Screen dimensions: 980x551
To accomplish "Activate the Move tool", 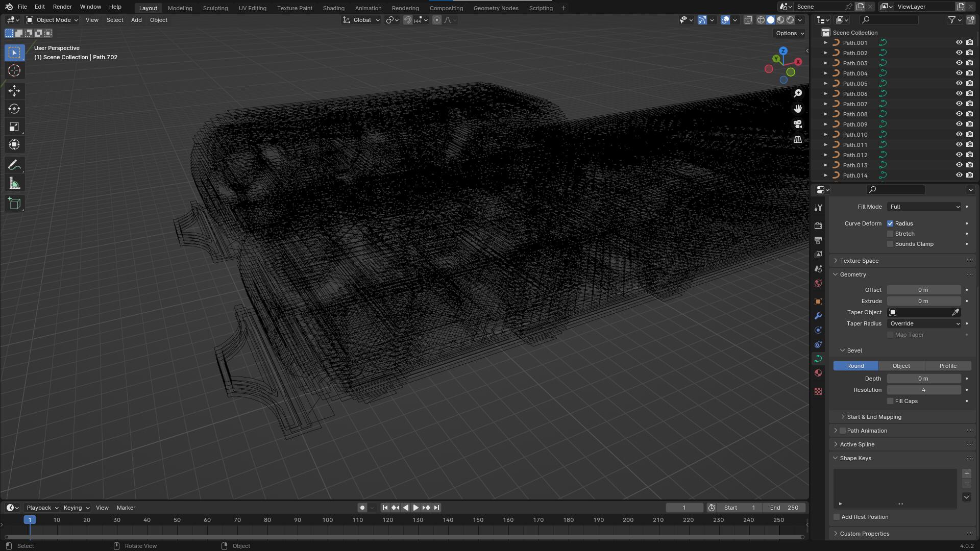I will click(14, 91).
